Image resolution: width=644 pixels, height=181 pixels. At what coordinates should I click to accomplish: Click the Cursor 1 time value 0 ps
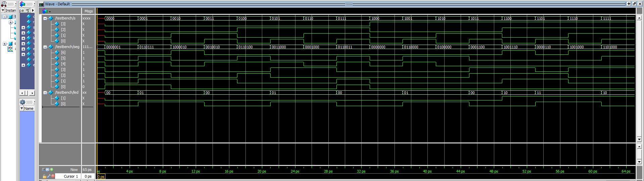pyautogui.click(x=88, y=176)
